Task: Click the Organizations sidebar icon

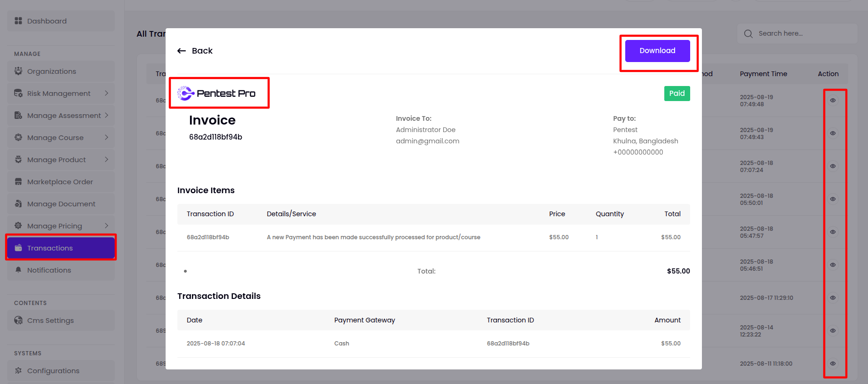Action: coord(18,71)
